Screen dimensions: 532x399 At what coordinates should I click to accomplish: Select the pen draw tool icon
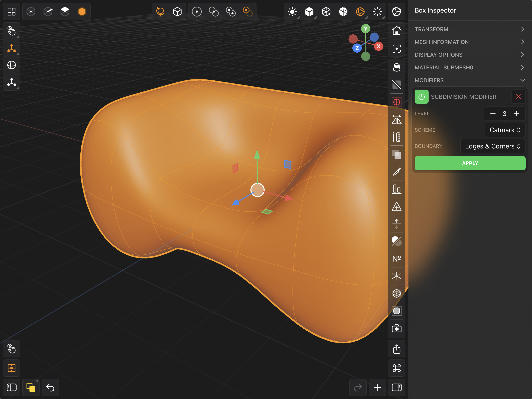point(396,172)
